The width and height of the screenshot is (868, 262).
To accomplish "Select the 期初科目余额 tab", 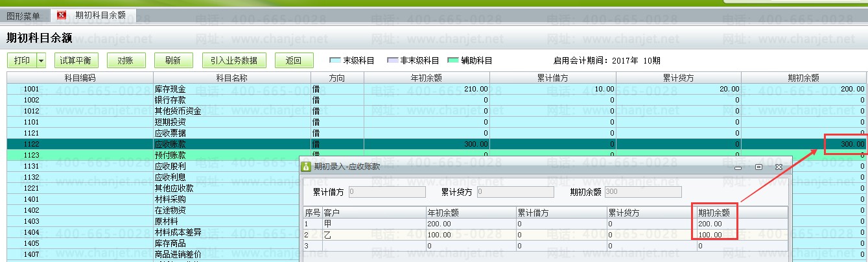I will [x=100, y=15].
